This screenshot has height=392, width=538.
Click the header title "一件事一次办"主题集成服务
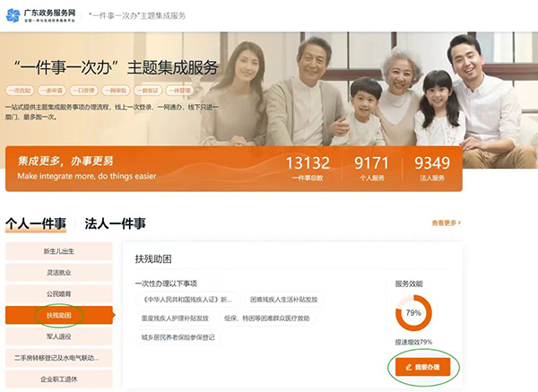point(137,16)
